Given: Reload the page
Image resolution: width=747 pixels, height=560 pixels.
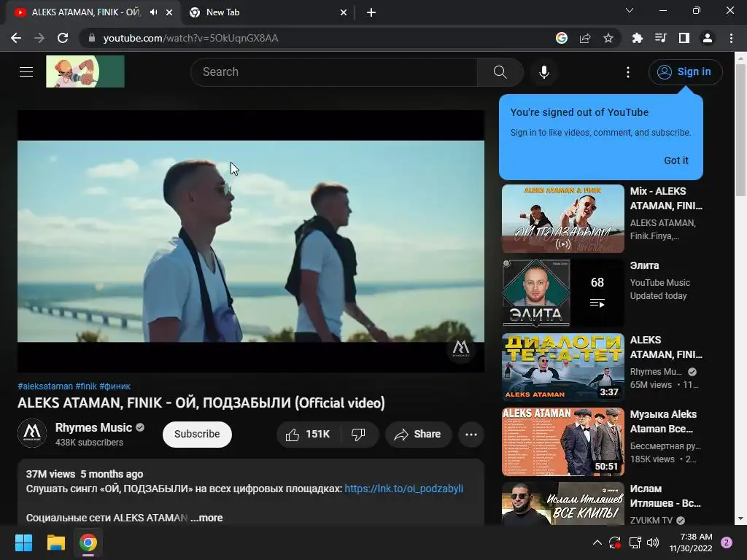Looking at the screenshot, I should (x=63, y=38).
